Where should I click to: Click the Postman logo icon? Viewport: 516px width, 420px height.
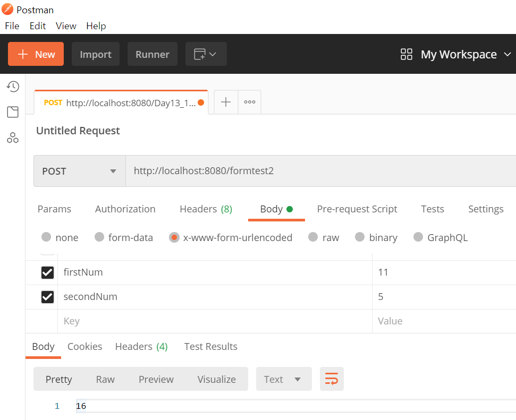coord(7,9)
